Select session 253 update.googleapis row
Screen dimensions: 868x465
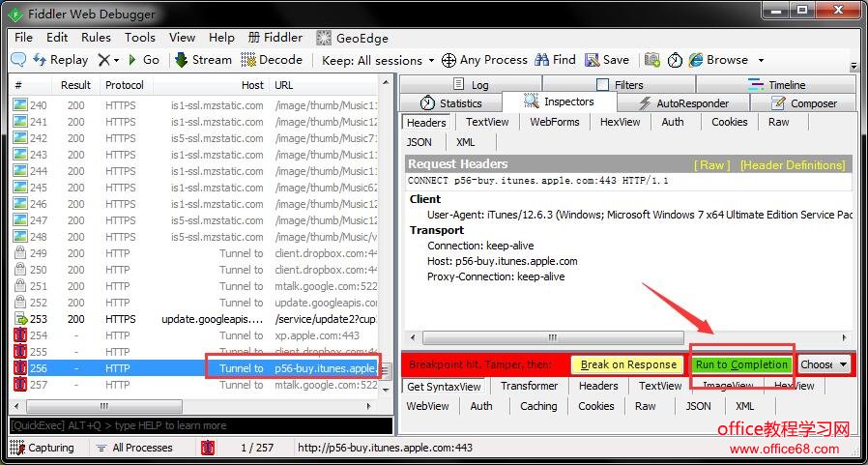(193, 319)
